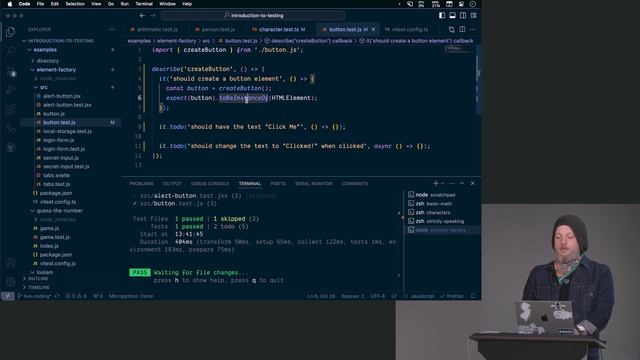This screenshot has height=360, width=640.
Task: Open the Search view in activity bar
Action: pos(11,51)
